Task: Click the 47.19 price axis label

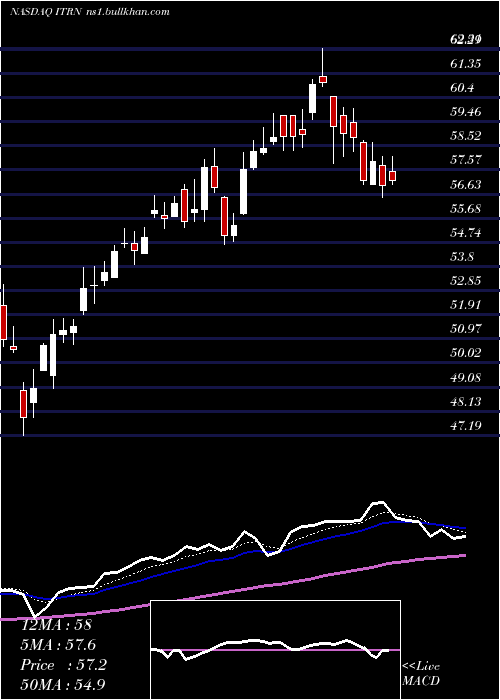Action: (x=466, y=426)
